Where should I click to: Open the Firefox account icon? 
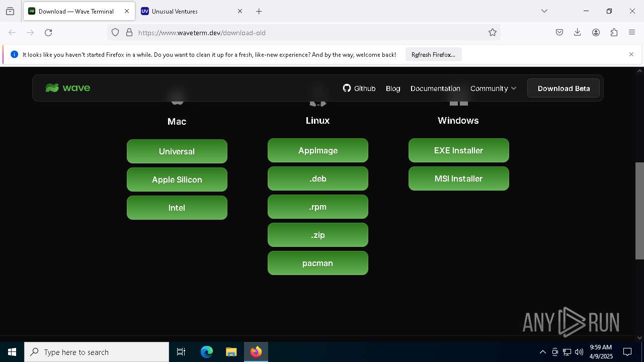point(596,33)
